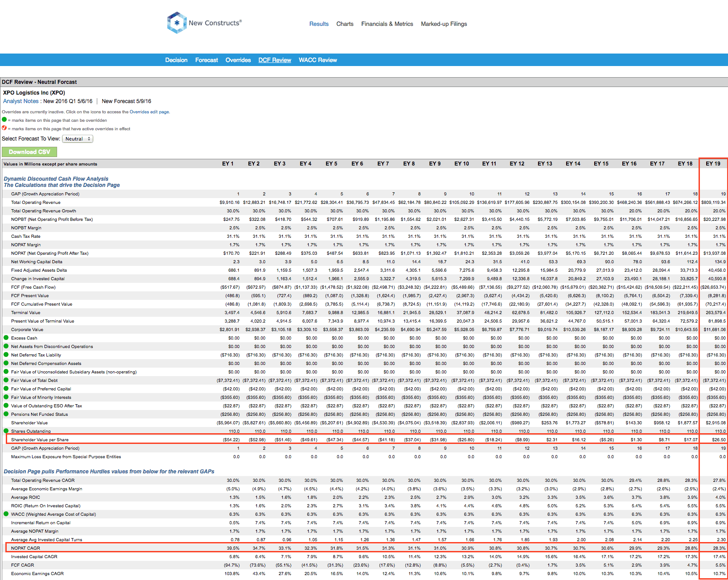The image size is (728, 580).
Task: Click override dot for Net Assets from Discontinued Operations
Action: point(6,346)
